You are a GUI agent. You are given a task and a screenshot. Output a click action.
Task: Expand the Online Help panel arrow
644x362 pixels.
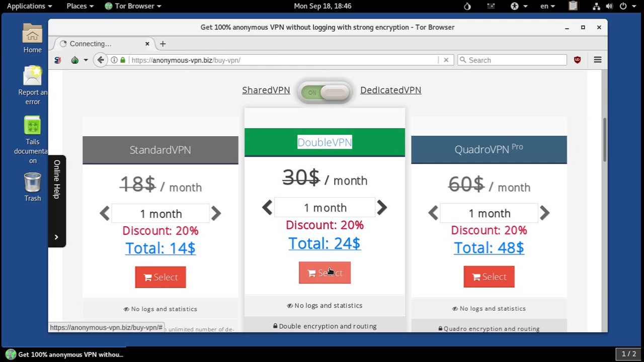pos(56,237)
